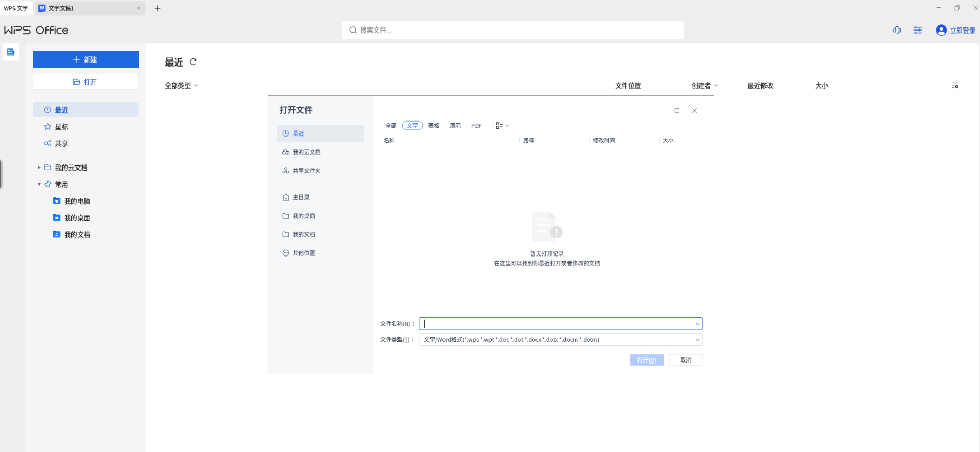Viewport: 980px width, 452px height.
Task: Click the refresh icon next to 最近 heading
Action: [193, 62]
